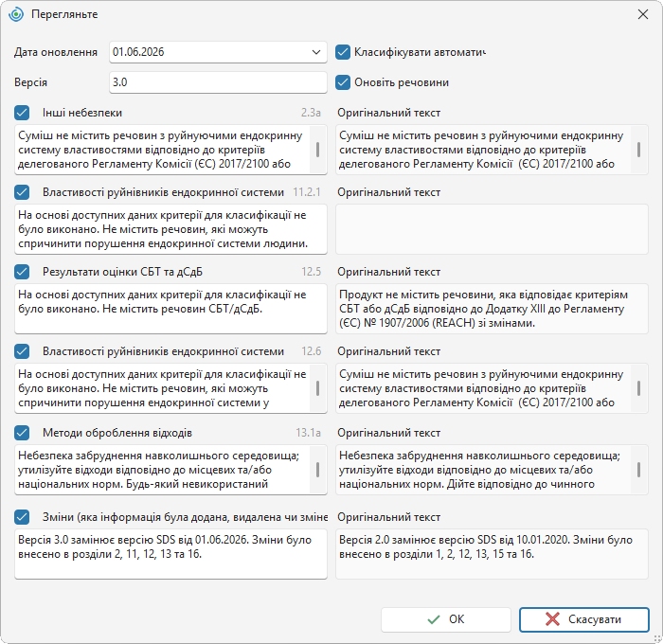Screen dimensions: 663x644
Task: Uncheck the Оновіть речовини checkbox
Action: 343,82
